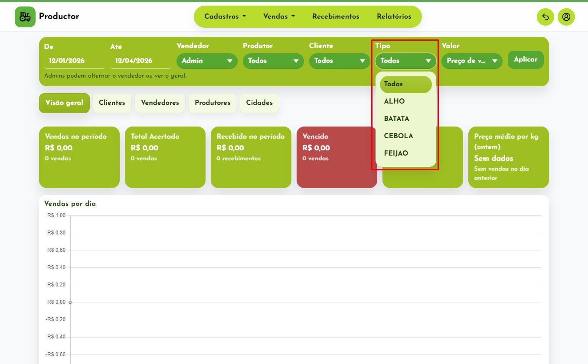Viewport: 588px width, 364px height.
Task: Click the back arrow icon button
Action: tap(546, 17)
